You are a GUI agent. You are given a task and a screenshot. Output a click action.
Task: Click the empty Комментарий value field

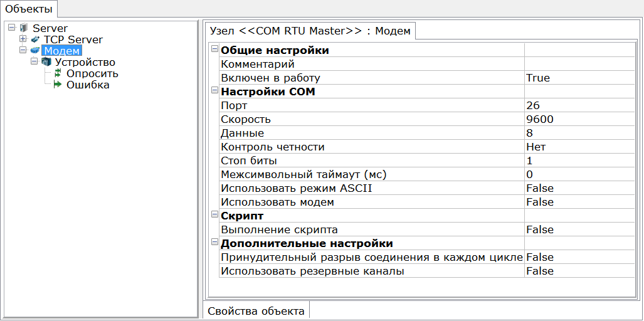click(x=579, y=64)
